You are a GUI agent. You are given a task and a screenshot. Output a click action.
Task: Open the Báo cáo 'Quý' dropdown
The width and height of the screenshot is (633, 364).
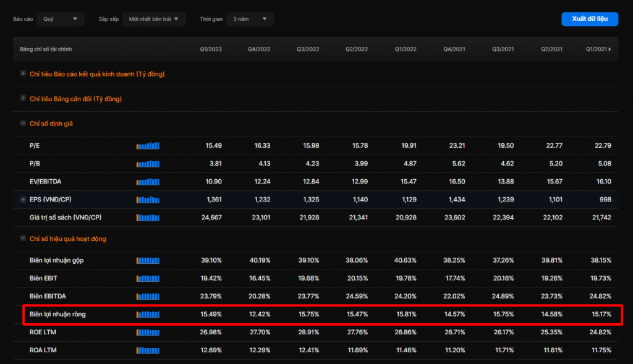coord(60,19)
